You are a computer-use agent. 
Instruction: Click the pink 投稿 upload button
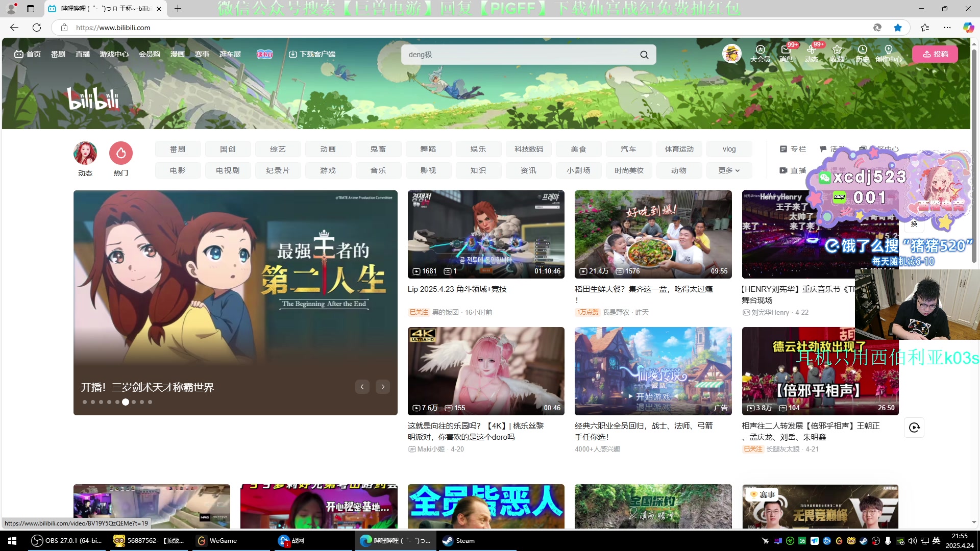pos(935,54)
